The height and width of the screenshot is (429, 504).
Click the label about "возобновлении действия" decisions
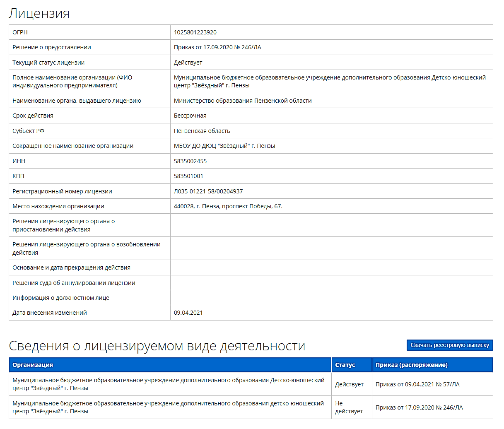pos(87,248)
